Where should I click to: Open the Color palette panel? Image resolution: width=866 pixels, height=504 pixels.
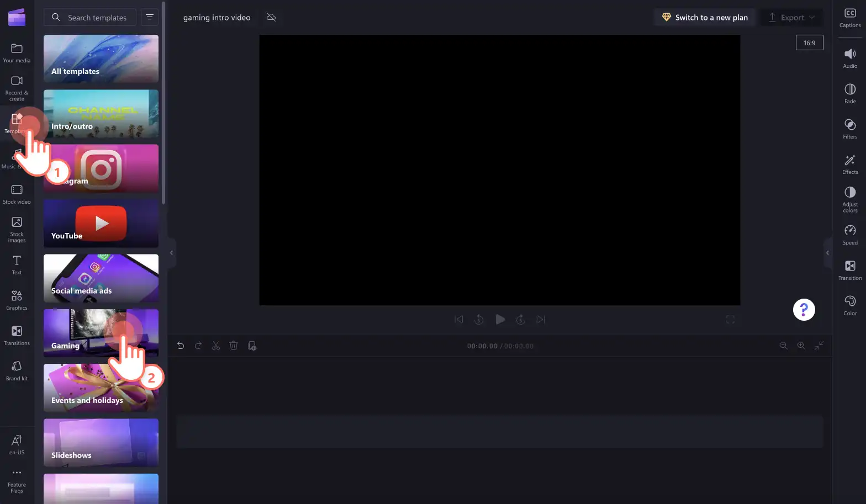click(x=850, y=306)
